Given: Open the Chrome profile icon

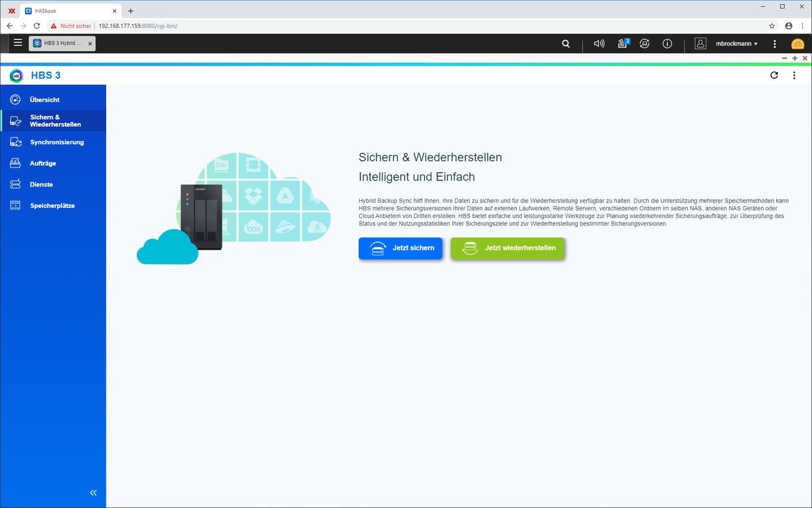Looking at the screenshot, I should coord(789,26).
